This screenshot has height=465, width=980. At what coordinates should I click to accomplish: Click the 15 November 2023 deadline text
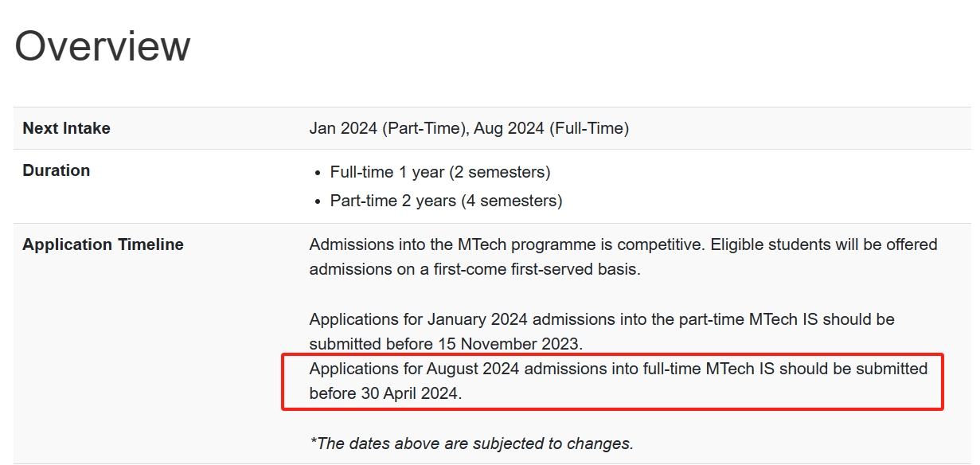tap(510, 344)
